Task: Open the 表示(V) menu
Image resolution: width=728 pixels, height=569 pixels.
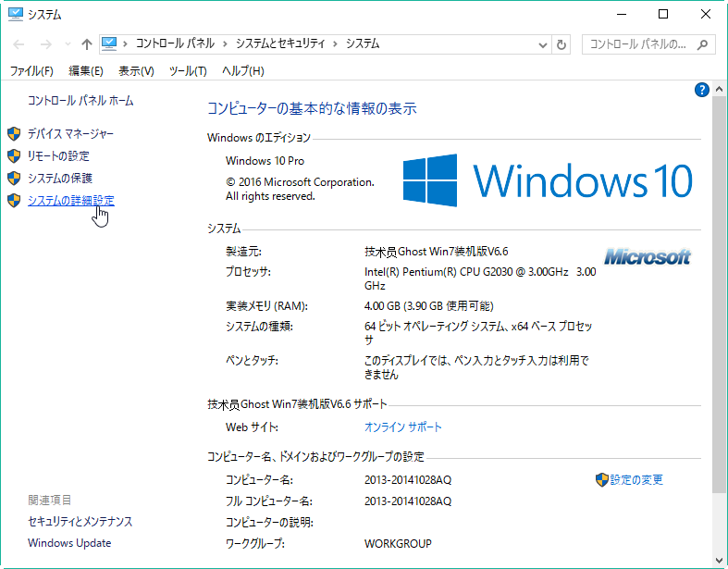Action: [136, 70]
